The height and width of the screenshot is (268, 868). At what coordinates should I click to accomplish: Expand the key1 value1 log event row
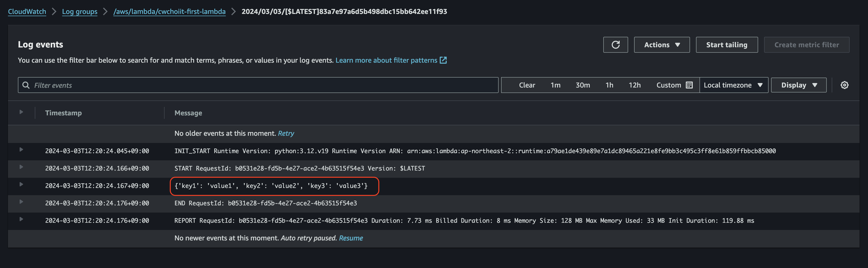21,184
